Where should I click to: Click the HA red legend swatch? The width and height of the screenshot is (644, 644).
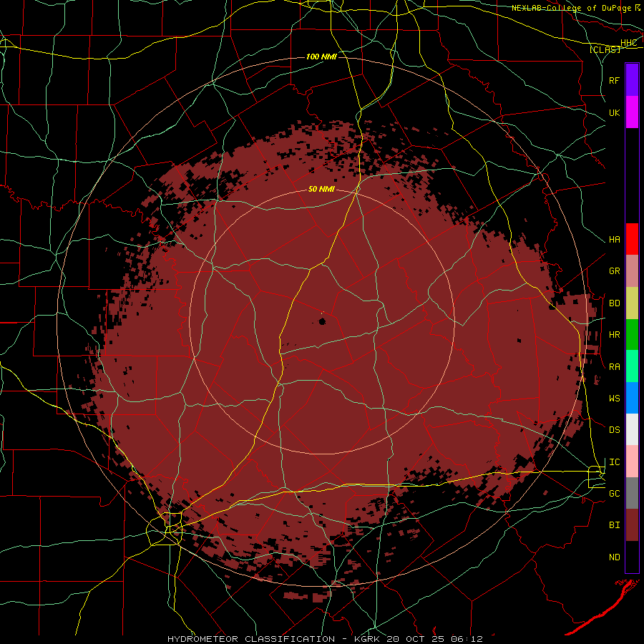coord(632,239)
